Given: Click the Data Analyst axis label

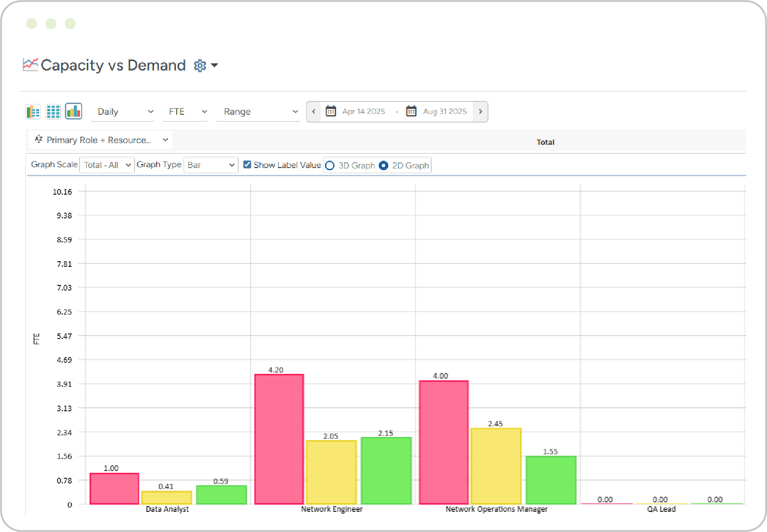Looking at the screenshot, I should [x=167, y=509].
